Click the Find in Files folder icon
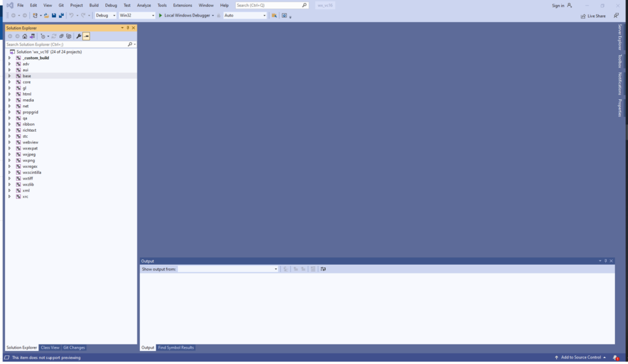This screenshot has height=364, width=628. [274, 15]
